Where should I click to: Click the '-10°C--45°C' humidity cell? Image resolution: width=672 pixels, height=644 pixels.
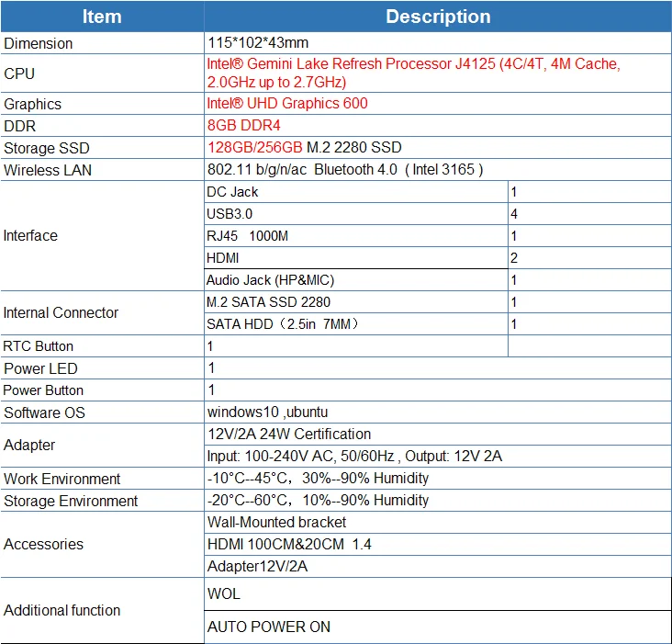click(x=438, y=478)
